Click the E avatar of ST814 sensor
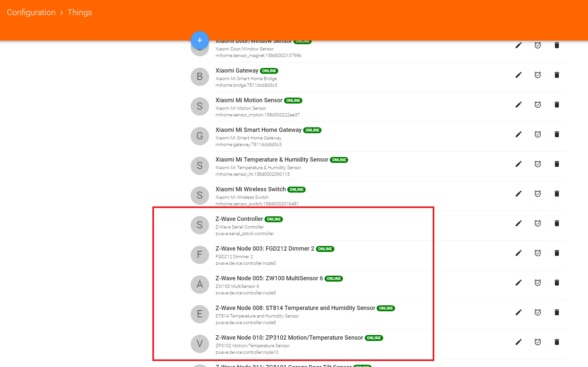588x367 pixels. [x=200, y=314]
